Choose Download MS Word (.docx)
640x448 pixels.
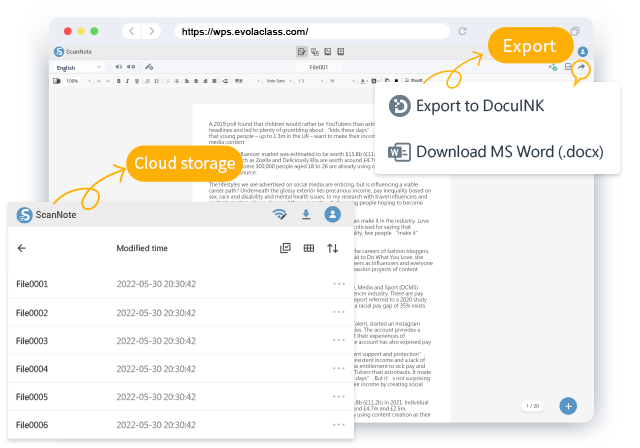pos(495,152)
